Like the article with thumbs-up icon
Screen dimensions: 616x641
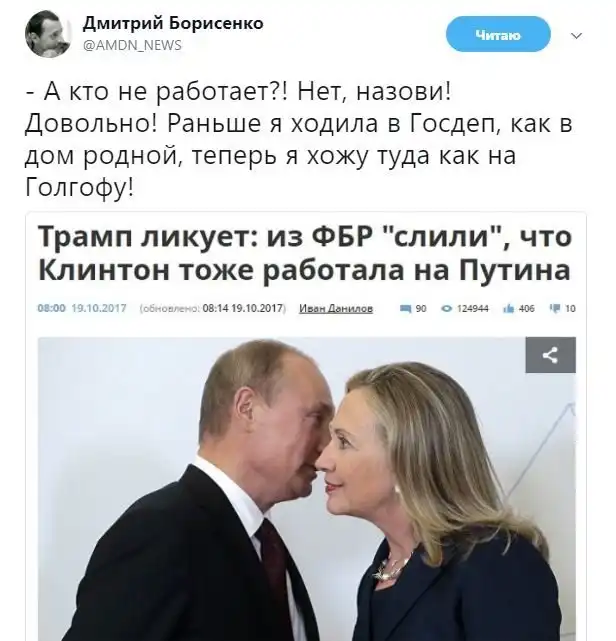click(509, 309)
